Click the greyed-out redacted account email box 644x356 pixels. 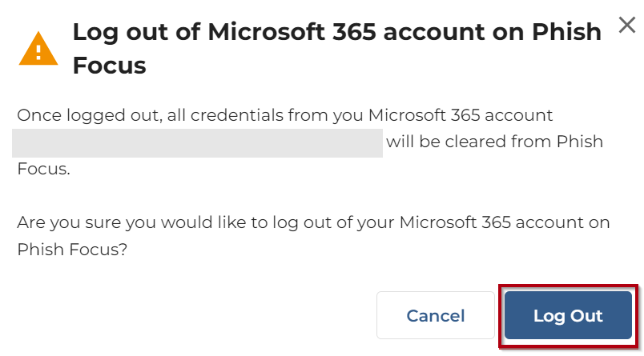pos(197,143)
